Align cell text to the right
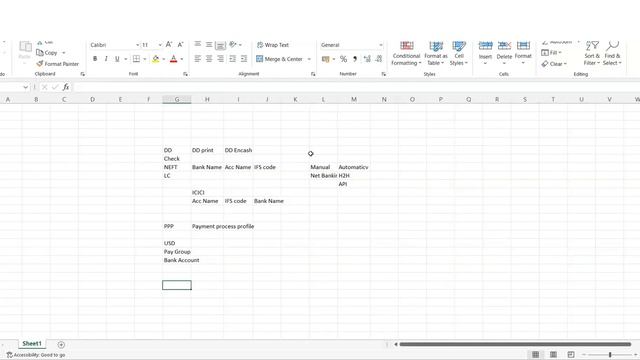The image size is (640, 360). click(220, 59)
